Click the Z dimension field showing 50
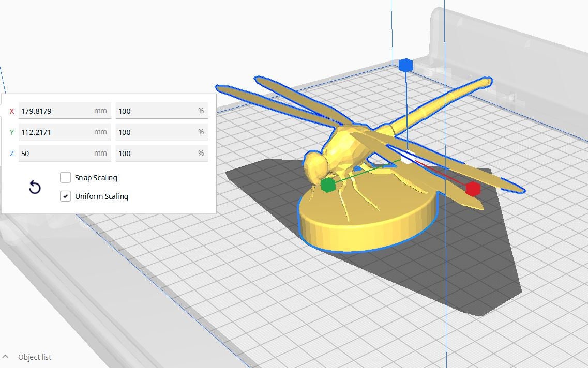 tap(64, 153)
